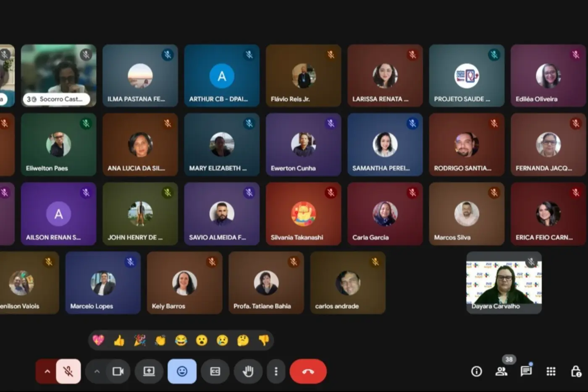The width and height of the screenshot is (588, 392).
Task: Open the three-dot more options menu
Action: pos(276,371)
